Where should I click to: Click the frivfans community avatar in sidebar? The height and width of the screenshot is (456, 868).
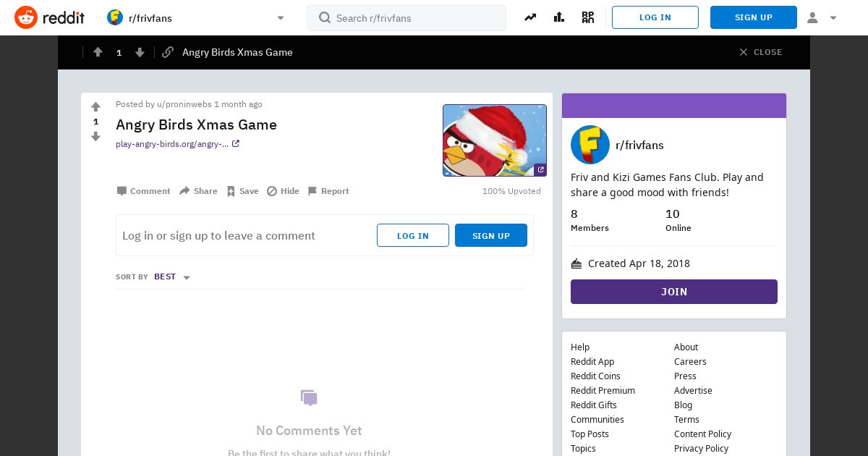pyautogui.click(x=590, y=145)
